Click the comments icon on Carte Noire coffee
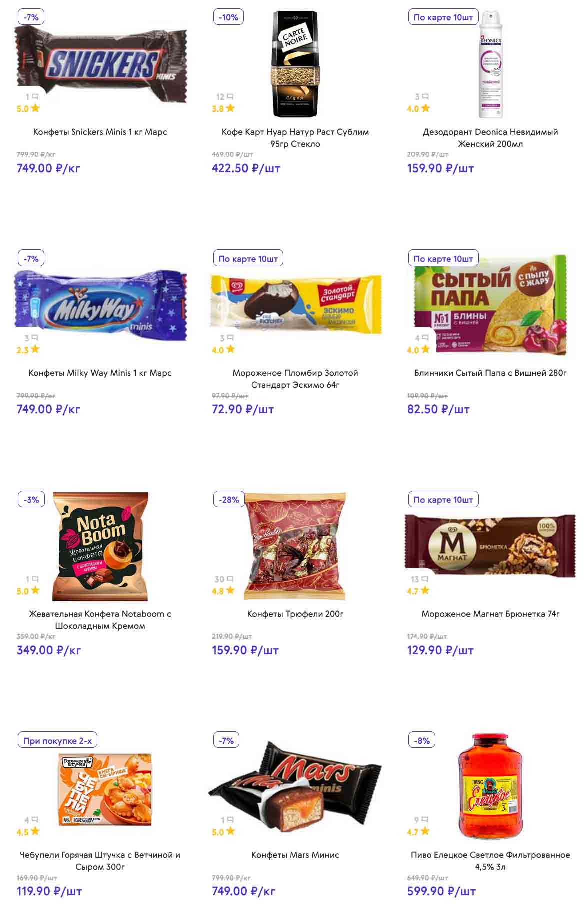Image resolution: width=588 pixels, height=906 pixels. tap(230, 96)
